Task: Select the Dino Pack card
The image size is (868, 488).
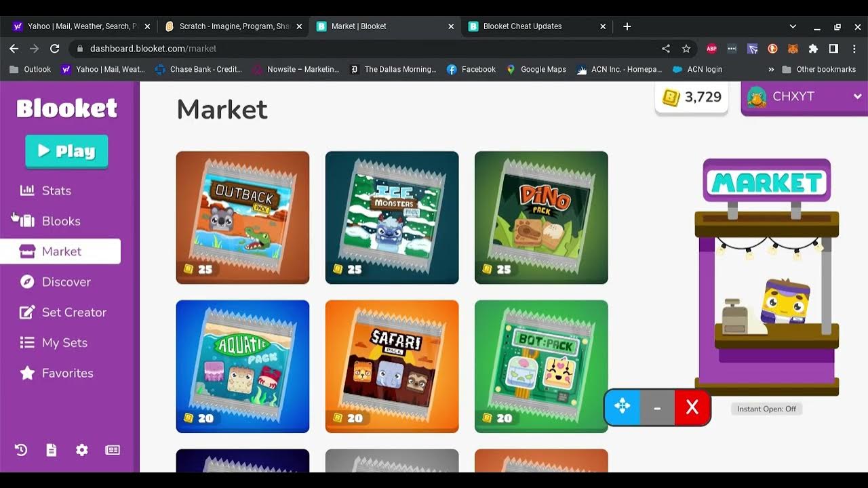Action: [x=541, y=218]
